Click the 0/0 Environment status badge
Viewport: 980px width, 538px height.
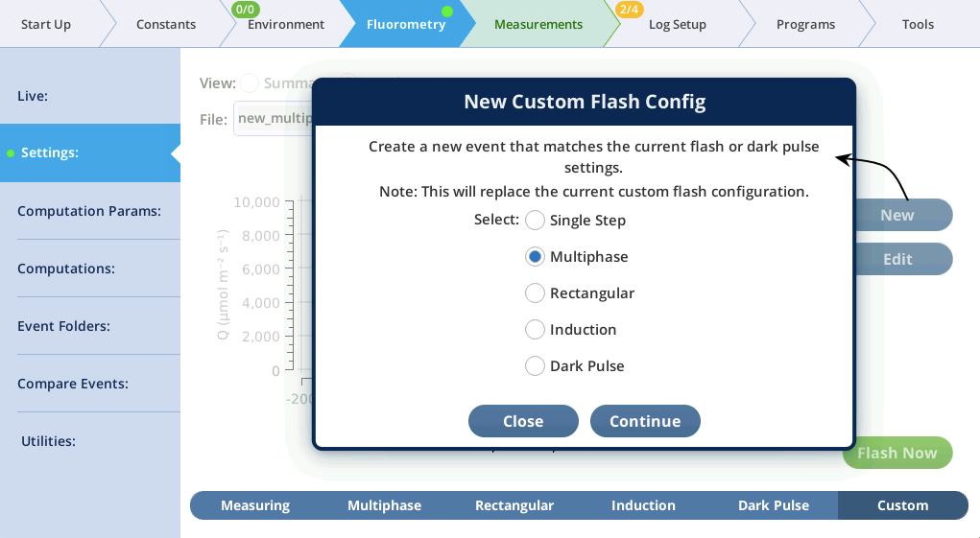click(x=245, y=10)
